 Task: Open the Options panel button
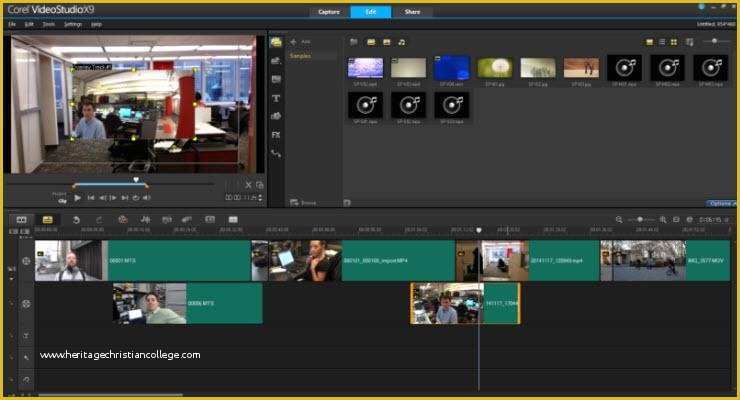(721, 203)
